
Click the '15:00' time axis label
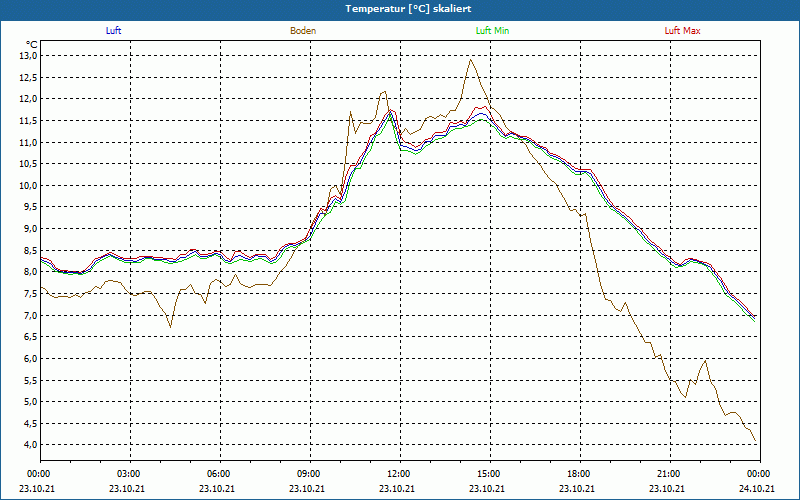pyautogui.click(x=490, y=474)
